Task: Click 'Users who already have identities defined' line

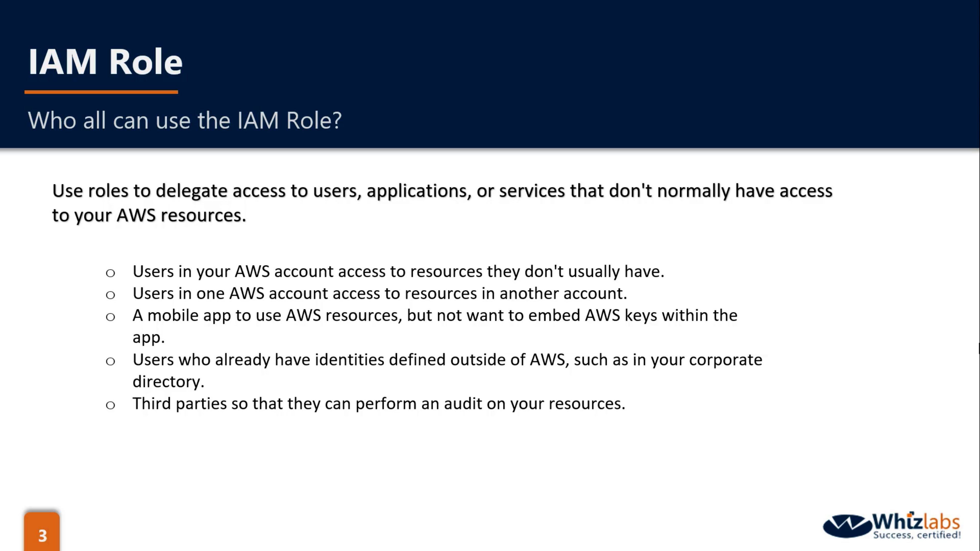Action: 447,360
